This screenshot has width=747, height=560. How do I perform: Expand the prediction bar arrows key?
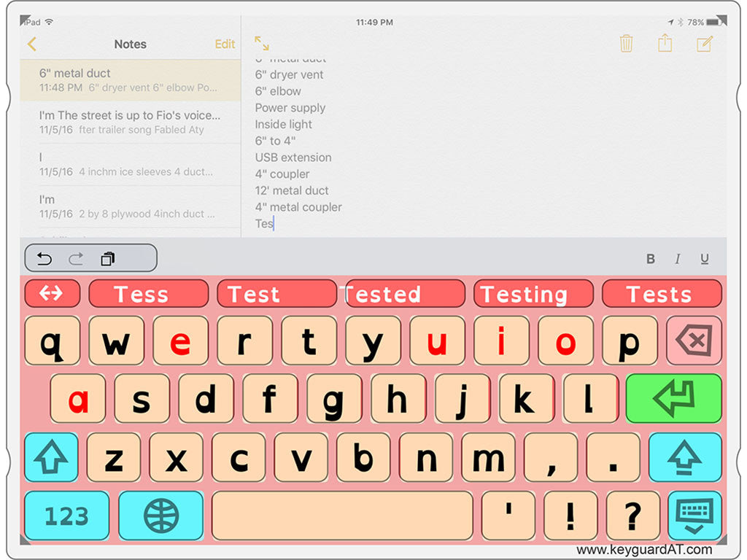(52, 293)
